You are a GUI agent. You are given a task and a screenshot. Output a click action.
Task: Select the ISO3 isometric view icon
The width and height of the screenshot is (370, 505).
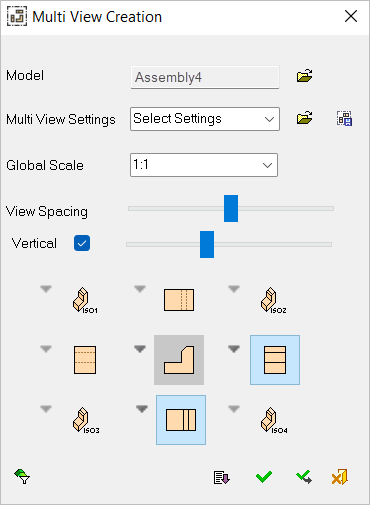pos(86,420)
